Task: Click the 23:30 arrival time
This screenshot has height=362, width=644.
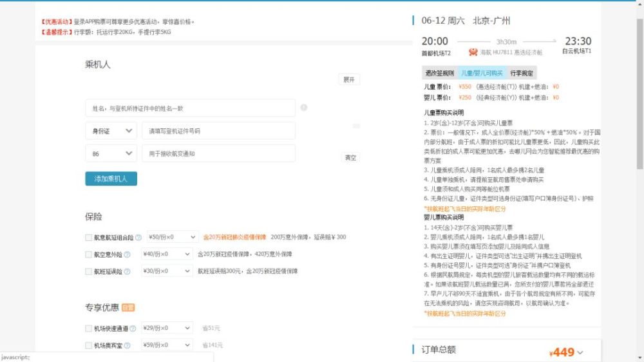Action: tap(578, 41)
